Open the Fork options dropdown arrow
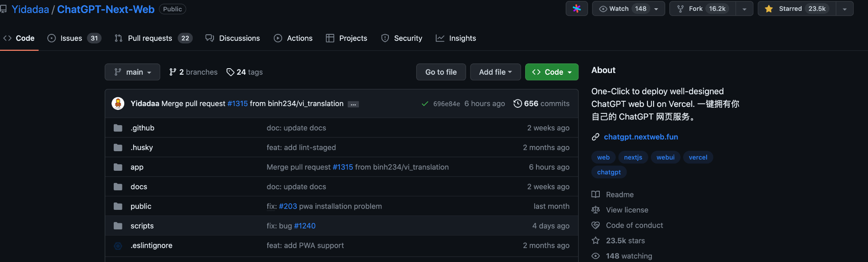This screenshot has height=262, width=868. [x=744, y=9]
